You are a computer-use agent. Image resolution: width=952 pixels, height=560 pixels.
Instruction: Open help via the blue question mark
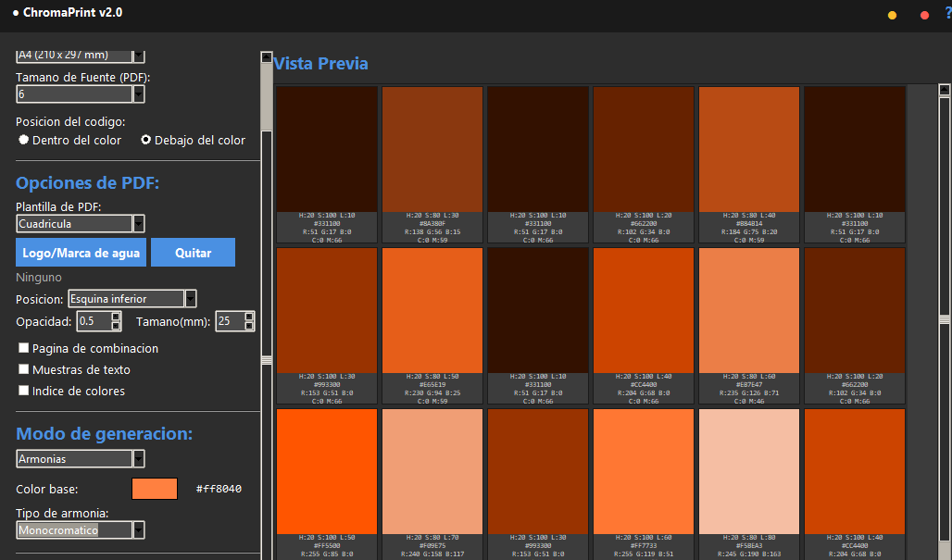pos(948,13)
